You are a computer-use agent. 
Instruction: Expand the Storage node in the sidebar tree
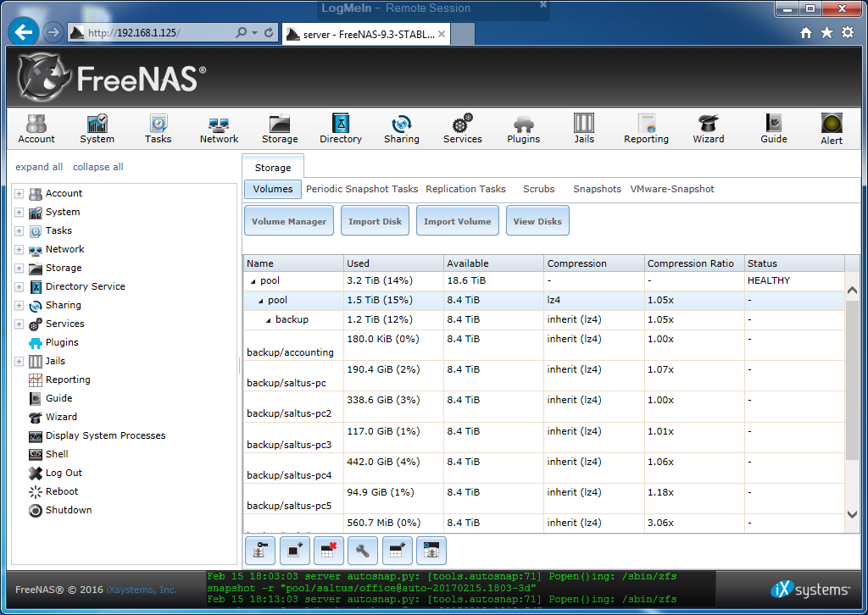(x=19, y=269)
